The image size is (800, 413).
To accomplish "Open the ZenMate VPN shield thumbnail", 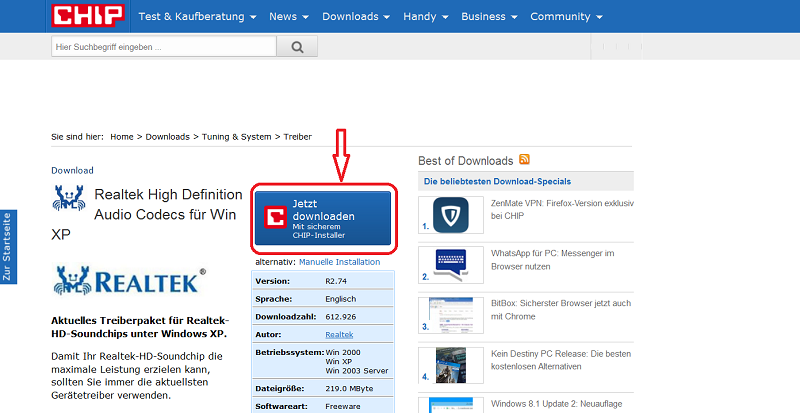I will pyautogui.click(x=451, y=215).
